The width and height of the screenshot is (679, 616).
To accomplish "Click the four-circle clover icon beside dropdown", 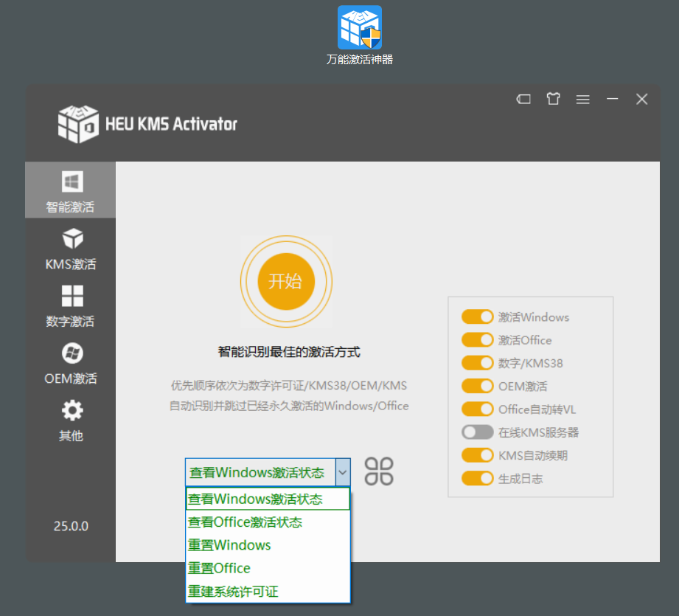I will [x=379, y=471].
